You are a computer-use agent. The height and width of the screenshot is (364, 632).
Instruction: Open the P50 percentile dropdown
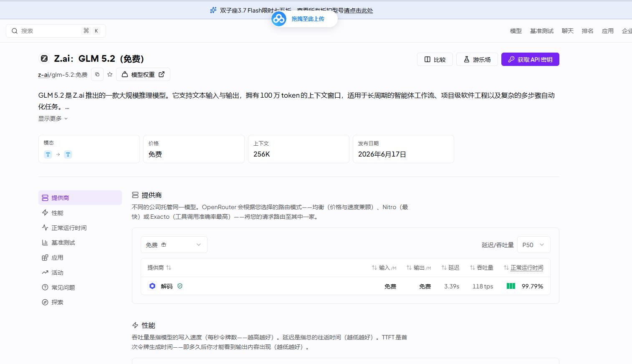(533, 245)
